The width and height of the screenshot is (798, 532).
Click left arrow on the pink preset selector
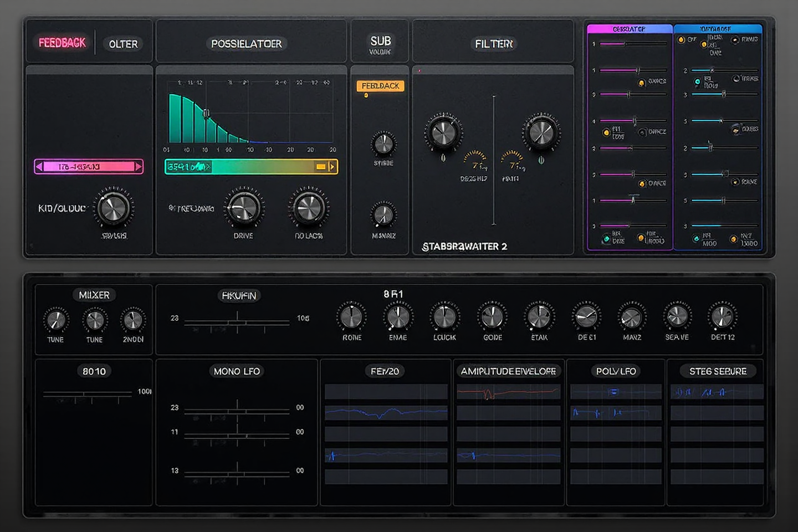[39, 166]
